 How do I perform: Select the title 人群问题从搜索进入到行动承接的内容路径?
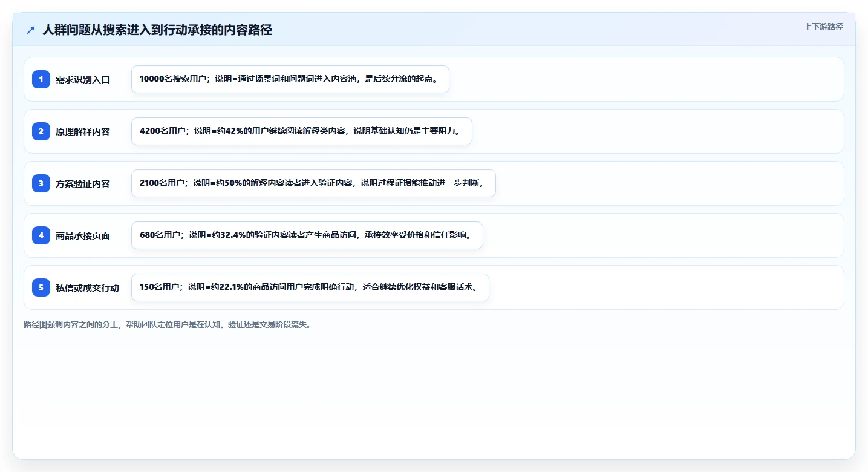(x=157, y=30)
